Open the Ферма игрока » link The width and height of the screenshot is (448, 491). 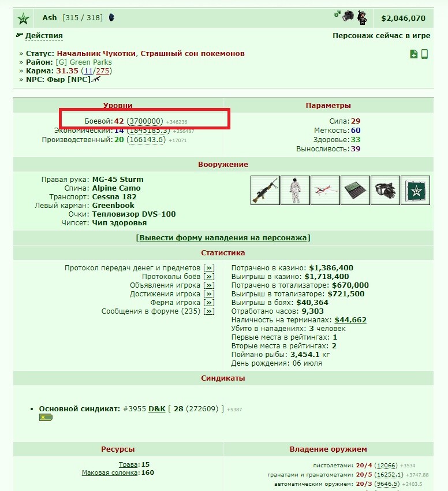click(x=209, y=303)
